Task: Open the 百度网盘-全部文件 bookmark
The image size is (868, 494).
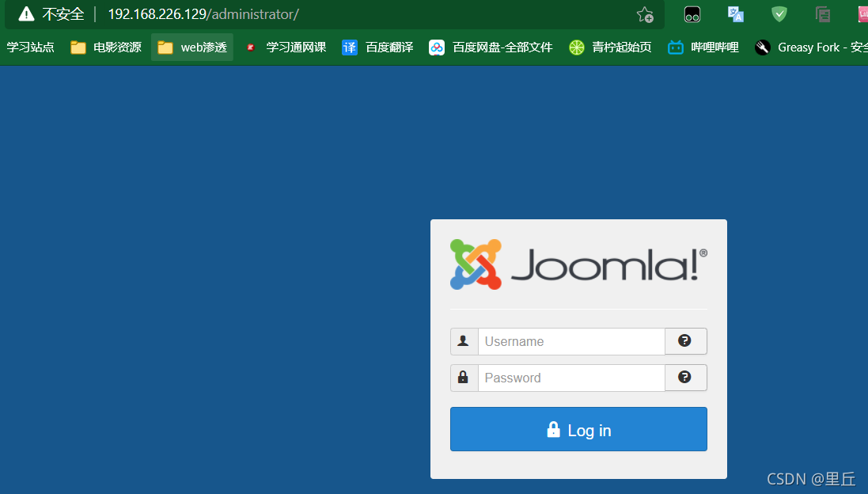Action: [491, 47]
